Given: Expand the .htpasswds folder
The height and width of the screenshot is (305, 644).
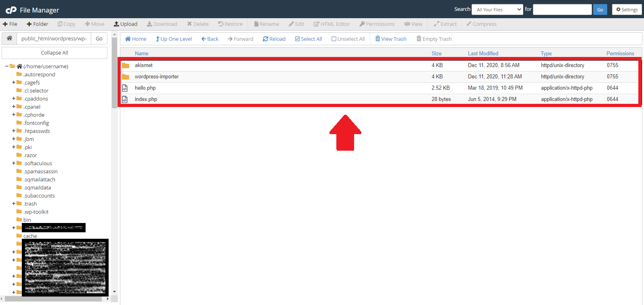Looking at the screenshot, I should (14, 131).
